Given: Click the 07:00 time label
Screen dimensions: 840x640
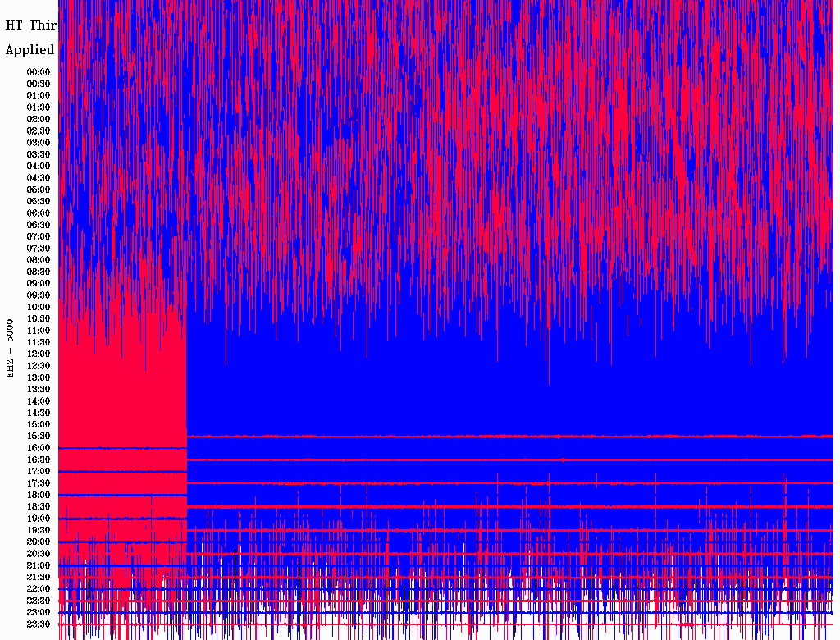Looking at the screenshot, I should [39, 236].
